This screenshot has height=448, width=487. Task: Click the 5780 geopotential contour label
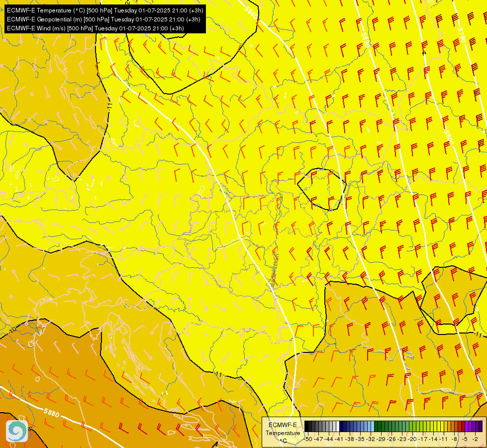click(x=462, y=35)
